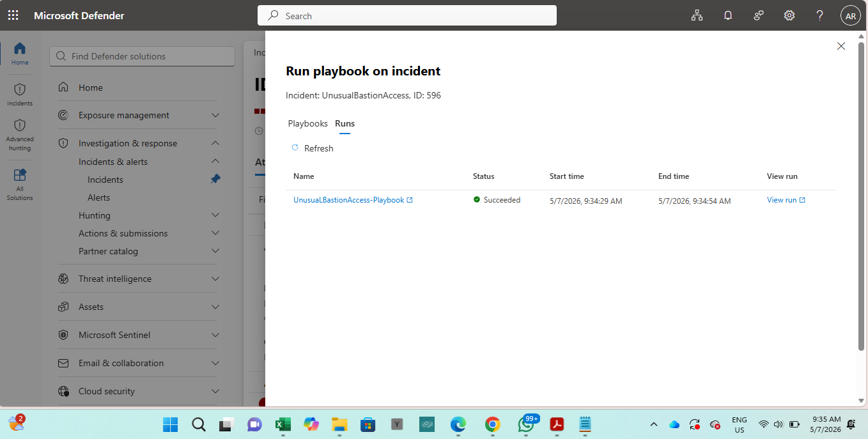Open the app launcher waffle icon

[x=13, y=15]
